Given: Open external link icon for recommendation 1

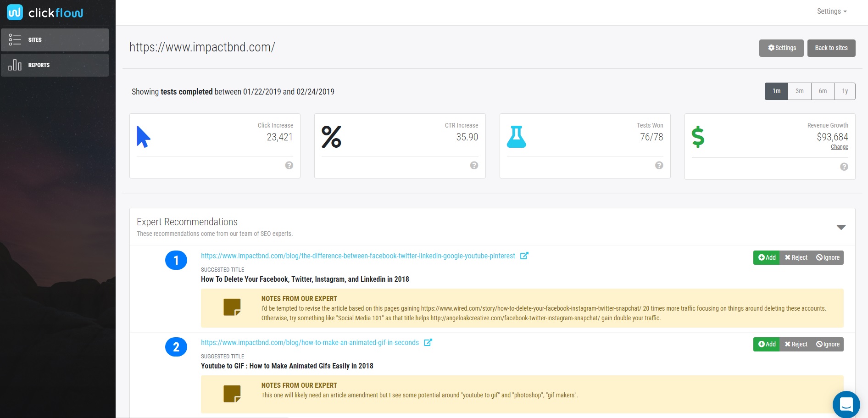Looking at the screenshot, I should coord(524,256).
